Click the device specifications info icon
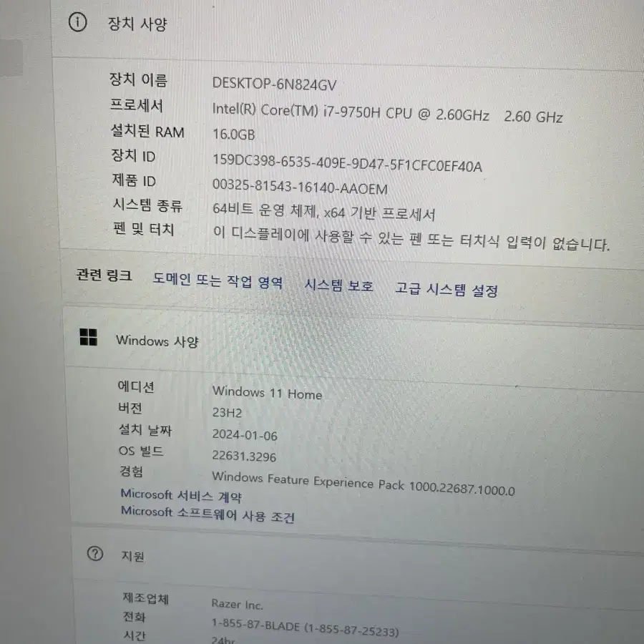This screenshot has height=644, width=644. [x=77, y=21]
